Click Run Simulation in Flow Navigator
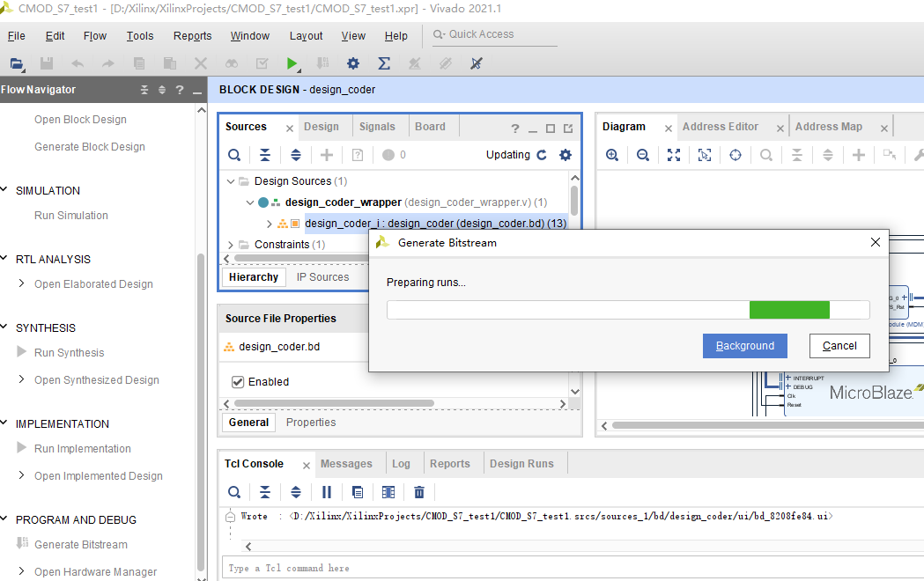Screen dimensions: 924x581 tap(71, 216)
